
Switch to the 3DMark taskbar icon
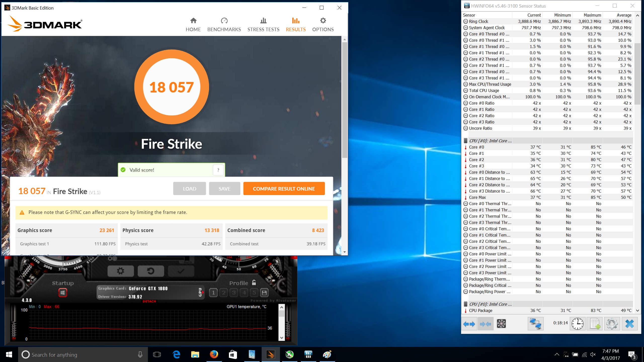point(271,355)
